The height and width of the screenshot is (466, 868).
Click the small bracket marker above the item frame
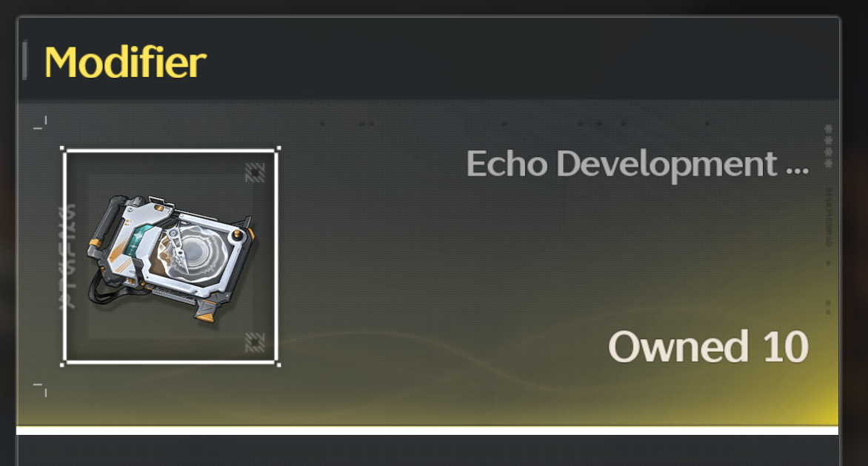click(x=40, y=123)
